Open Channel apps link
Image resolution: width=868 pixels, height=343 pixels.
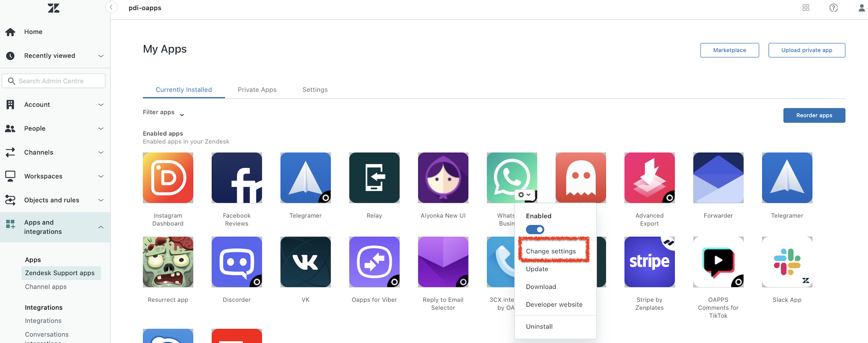(x=46, y=287)
